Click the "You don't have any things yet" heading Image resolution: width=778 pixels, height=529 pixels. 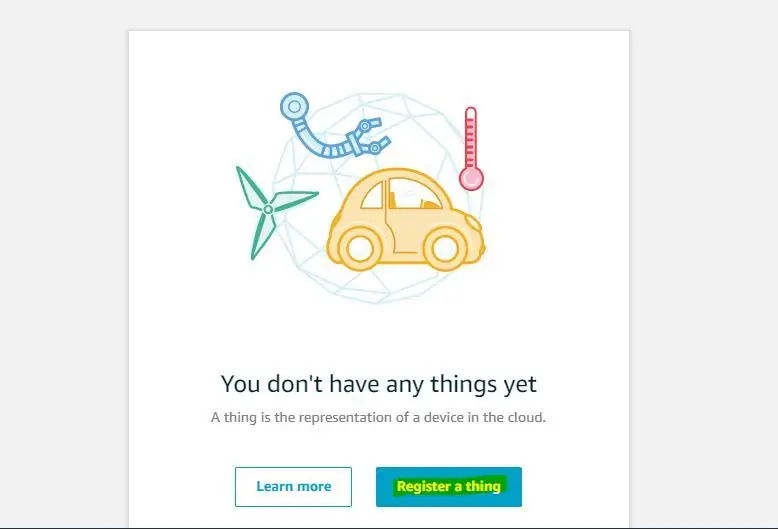pyautogui.click(x=379, y=384)
